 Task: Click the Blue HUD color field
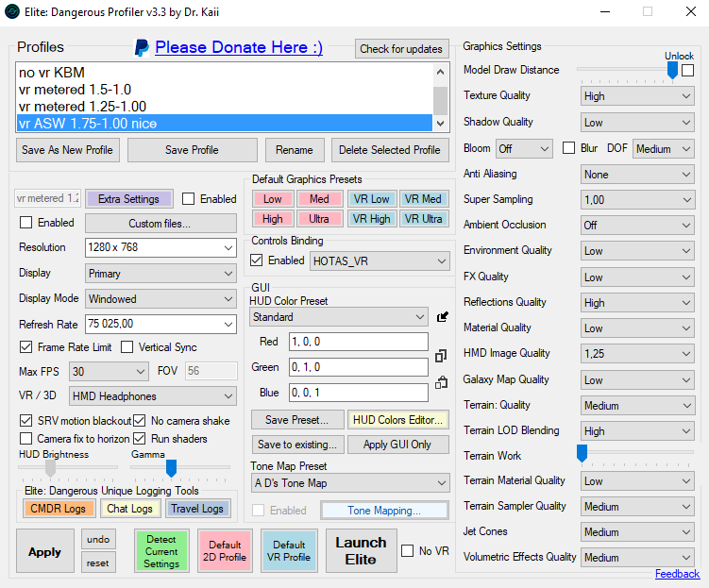(359, 393)
